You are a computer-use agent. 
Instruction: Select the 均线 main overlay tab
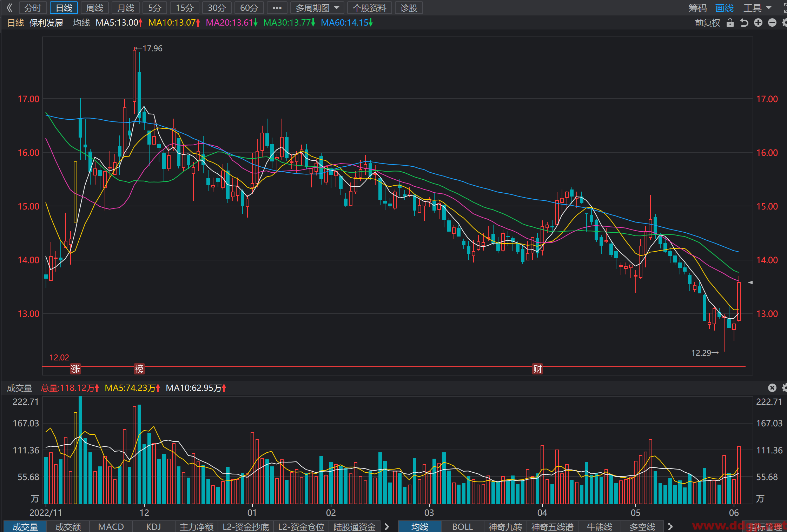pos(420,526)
